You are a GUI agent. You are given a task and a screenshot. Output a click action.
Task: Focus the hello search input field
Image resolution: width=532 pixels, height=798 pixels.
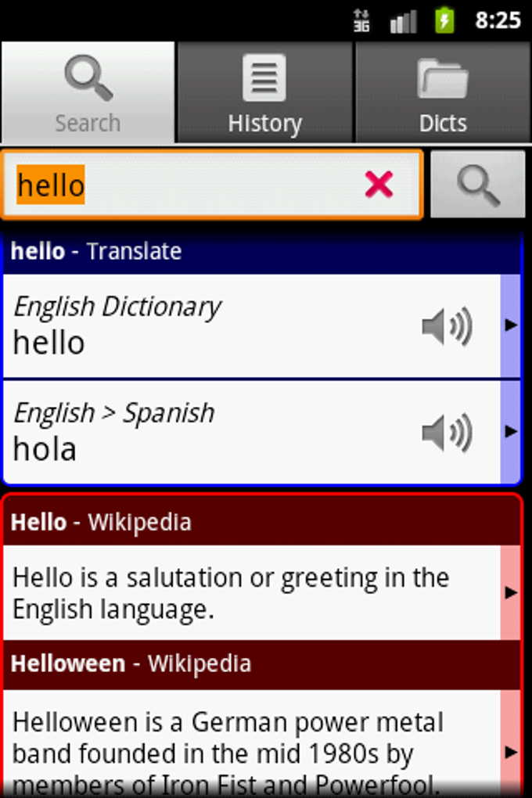click(x=212, y=184)
